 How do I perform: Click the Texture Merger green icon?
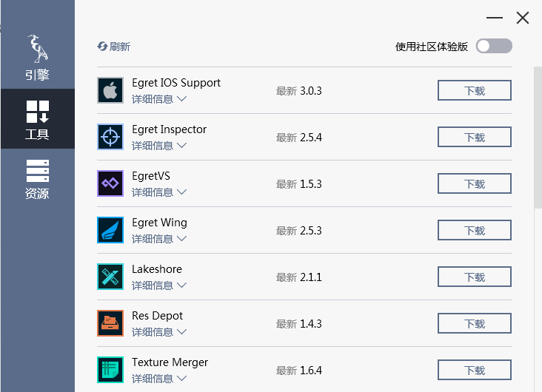pos(110,370)
